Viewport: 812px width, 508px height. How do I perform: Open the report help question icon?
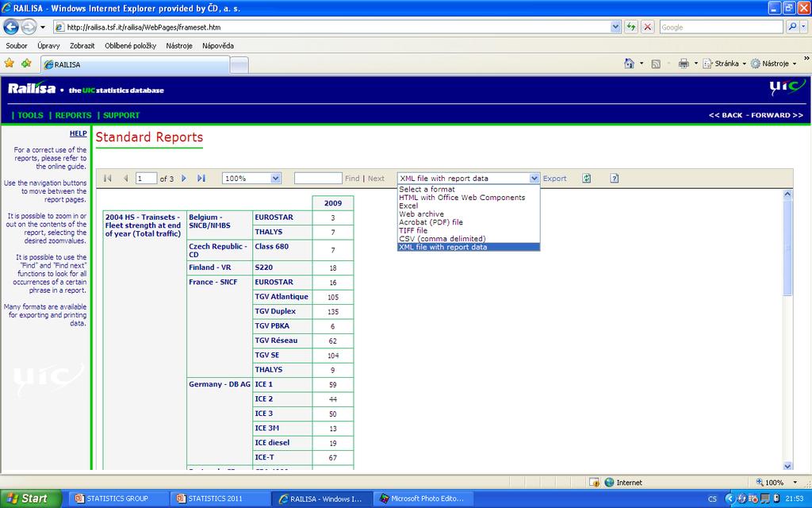click(615, 179)
